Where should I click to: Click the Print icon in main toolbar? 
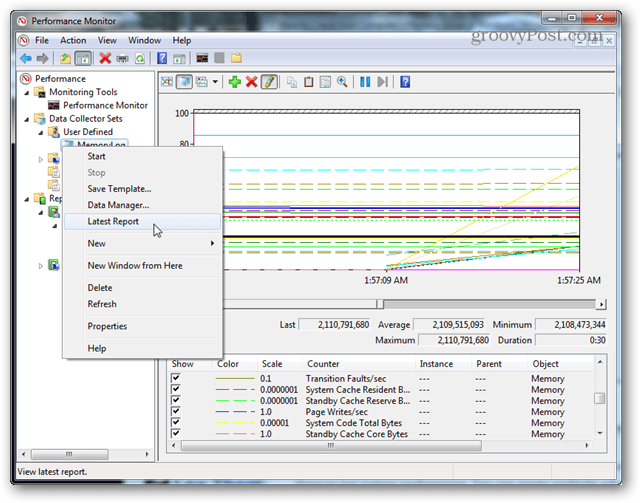[122, 59]
